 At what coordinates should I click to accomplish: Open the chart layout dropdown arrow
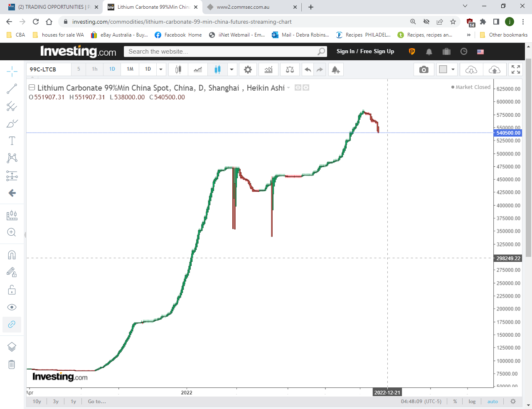(453, 69)
